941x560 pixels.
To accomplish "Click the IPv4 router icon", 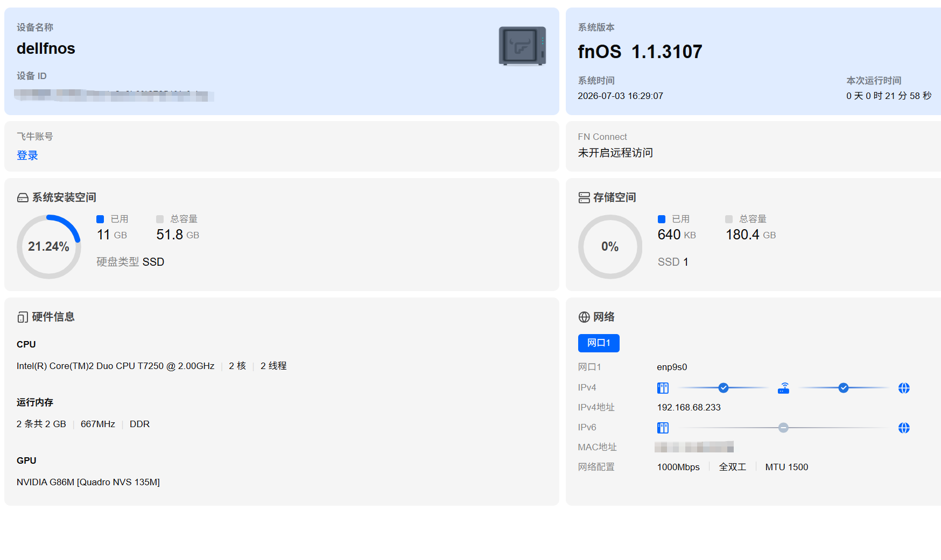I will (x=784, y=388).
